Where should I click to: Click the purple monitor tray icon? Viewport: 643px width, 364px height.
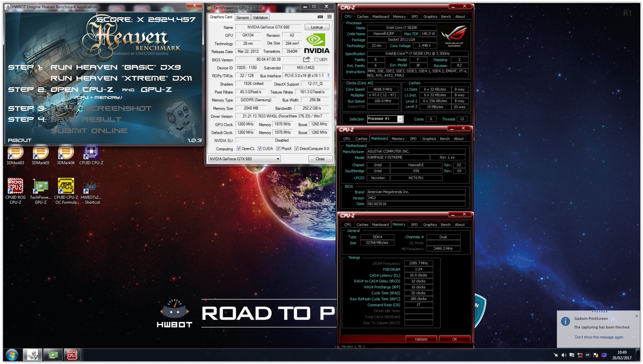click(x=604, y=355)
